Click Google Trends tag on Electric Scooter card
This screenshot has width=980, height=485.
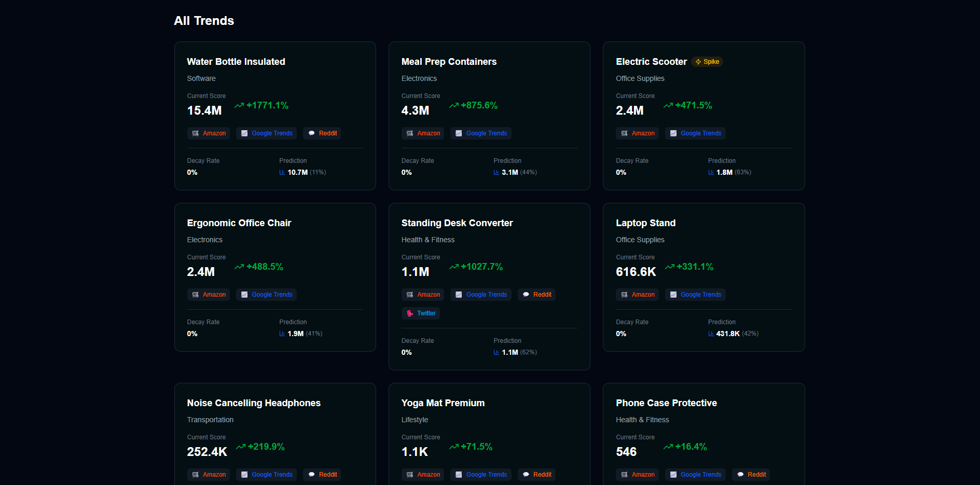pos(695,133)
